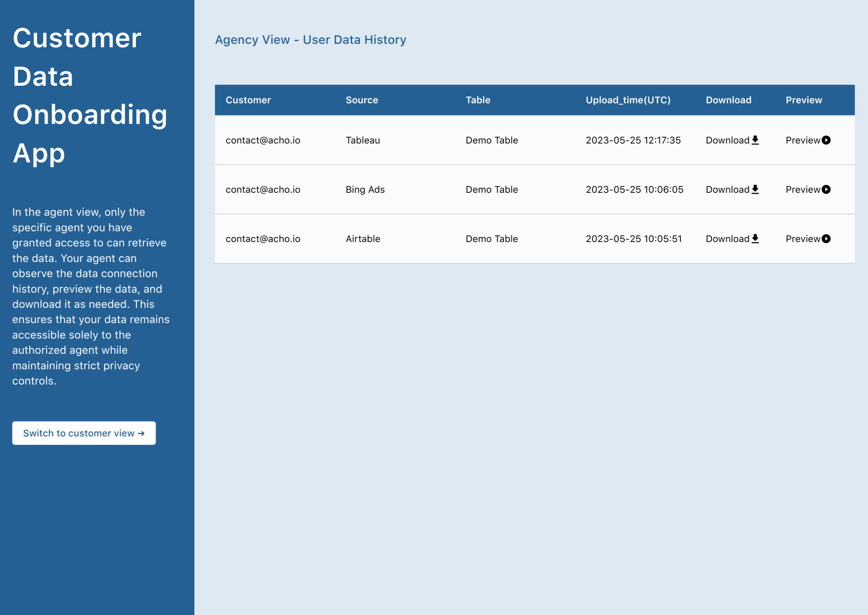Viewport: 868px width, 615px height.
Task: Click the preview play icon for Tableau data
Action: click(x=826, y=140)
